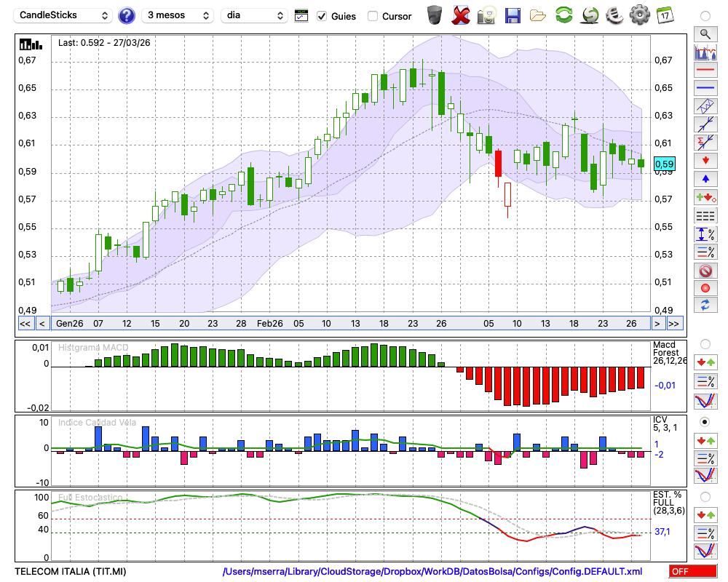Open the calendar date icon
728x582 pixels.
pyautogui.click(x=665, y=15)
